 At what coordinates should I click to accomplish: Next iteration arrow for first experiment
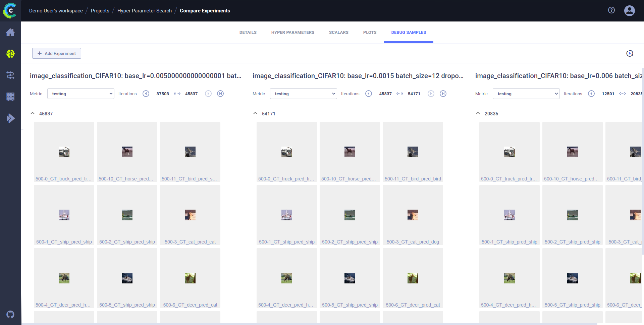(x=208, y=94)
